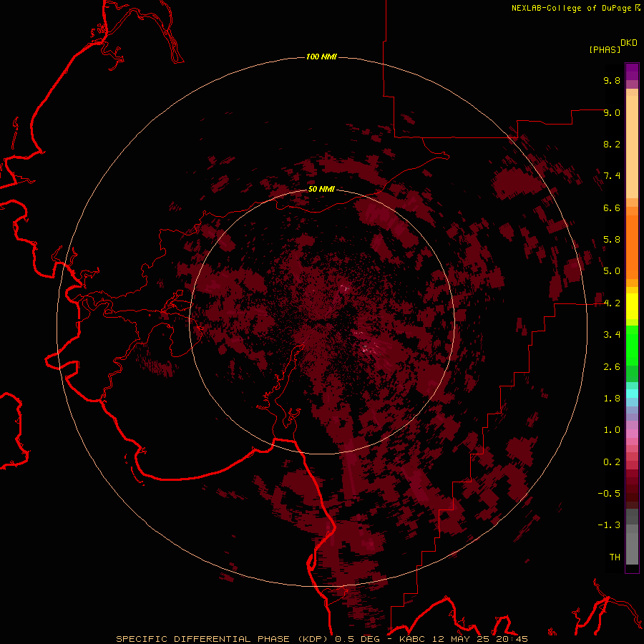Click the 100 NMI range ring label
The width and height of the screenshot is (644, 644).
(x=321, y=57)
